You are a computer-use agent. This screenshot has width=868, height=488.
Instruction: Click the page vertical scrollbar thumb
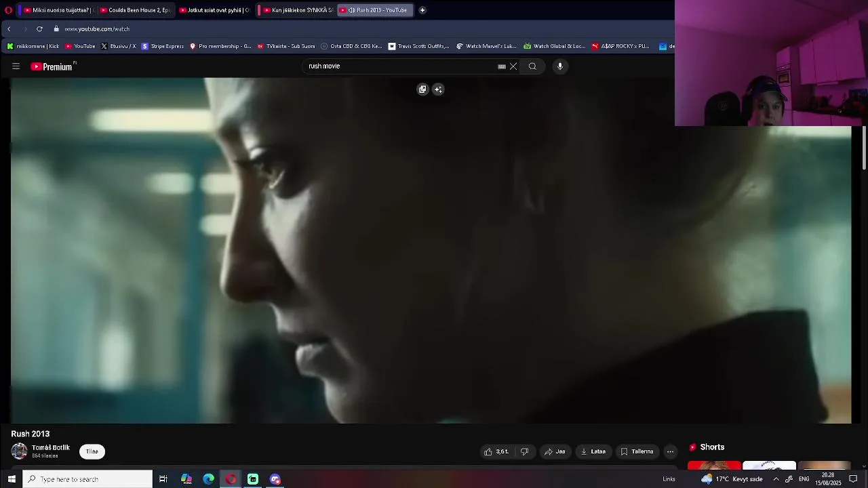click(x=864, y=147)
